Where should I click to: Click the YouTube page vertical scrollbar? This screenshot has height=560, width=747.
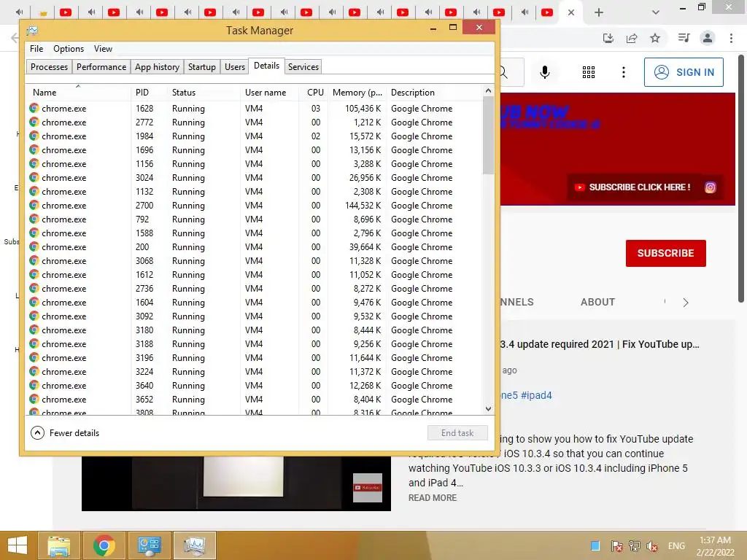tap(741, 179)
